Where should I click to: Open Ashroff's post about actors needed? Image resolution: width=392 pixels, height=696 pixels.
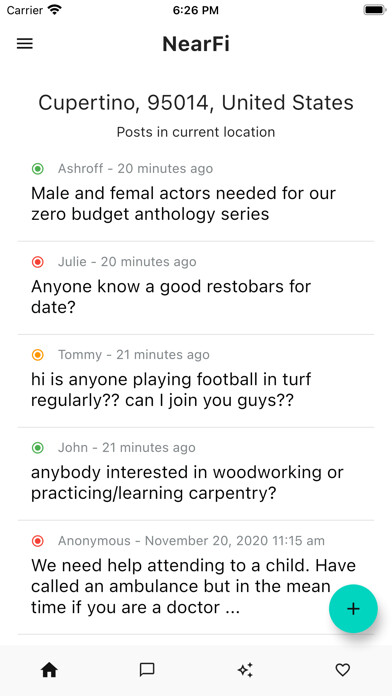point(196,195)
